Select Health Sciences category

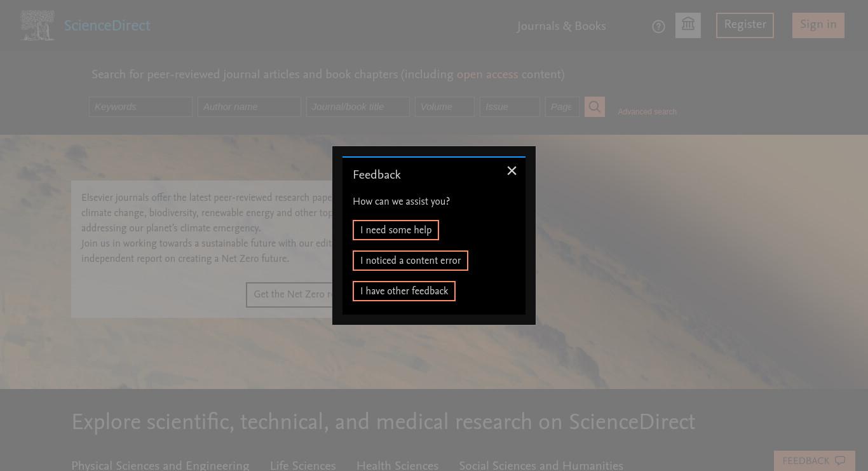point(397,466)
